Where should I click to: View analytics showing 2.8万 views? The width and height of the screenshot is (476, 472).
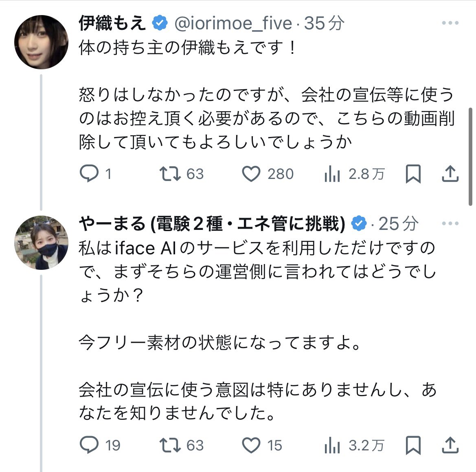332,174
